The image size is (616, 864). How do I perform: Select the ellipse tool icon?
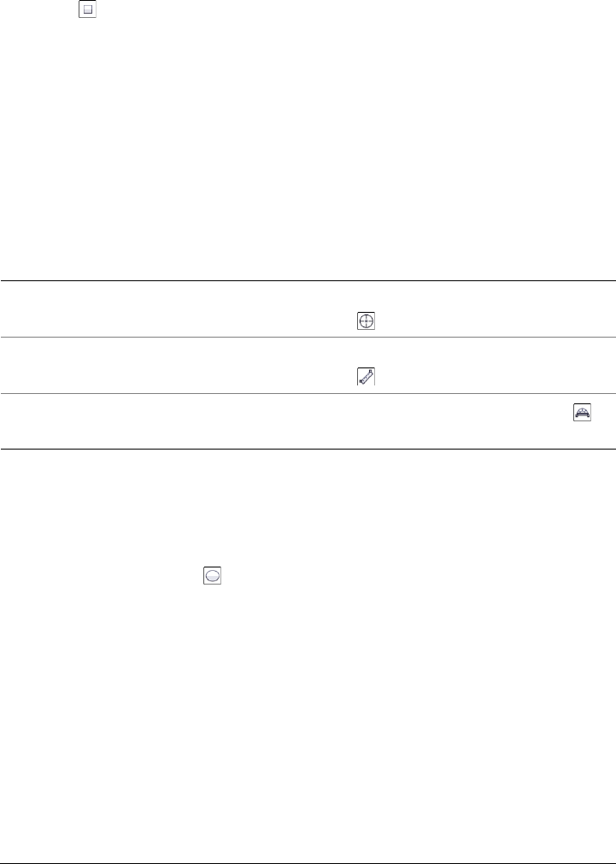(x=213, y=576)
